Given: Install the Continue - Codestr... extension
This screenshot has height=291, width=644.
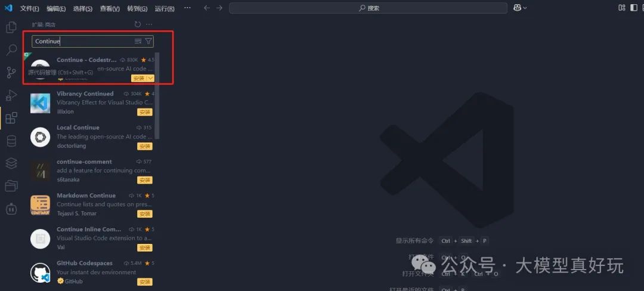Looking at the screenshot, I should (139, 78).
